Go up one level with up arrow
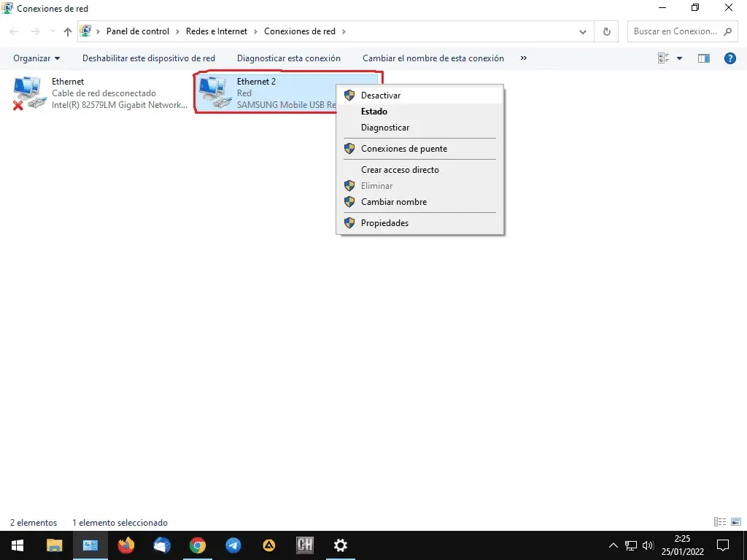Image resolution: width=747 pixels, height=560 pixels. point(68,31)
